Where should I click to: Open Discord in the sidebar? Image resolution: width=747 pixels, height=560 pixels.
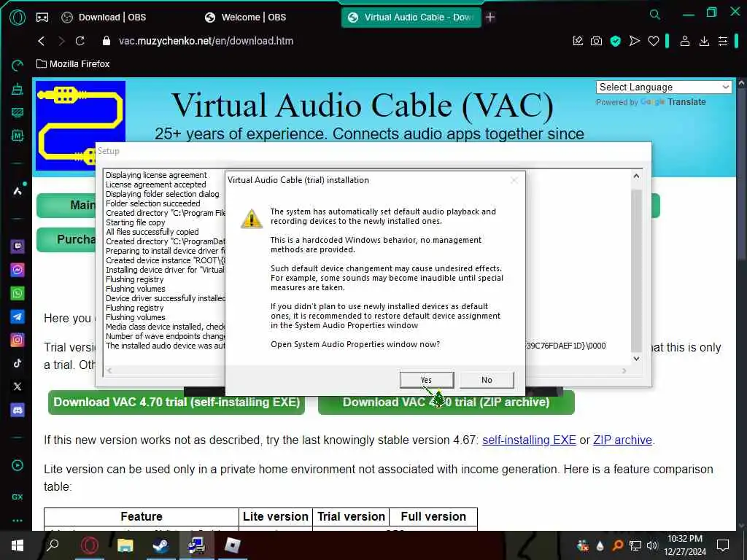(x=18, y=410)
